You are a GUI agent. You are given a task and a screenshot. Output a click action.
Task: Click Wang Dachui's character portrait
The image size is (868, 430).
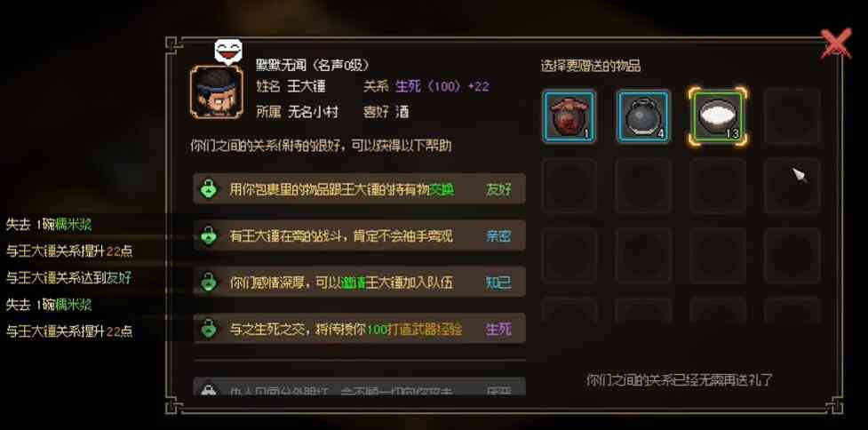[x=217, y=92]
